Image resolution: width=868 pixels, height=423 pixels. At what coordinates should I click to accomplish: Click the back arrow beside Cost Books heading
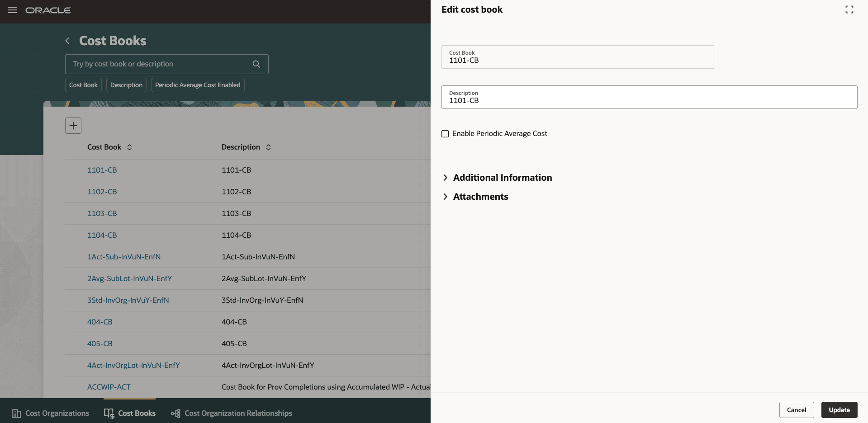(x=67, y=41)
